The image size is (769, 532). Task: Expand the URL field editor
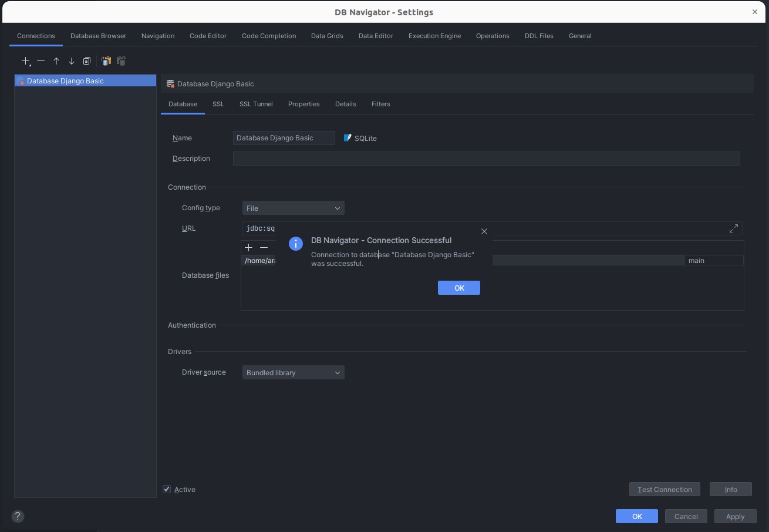click(734, 228)
